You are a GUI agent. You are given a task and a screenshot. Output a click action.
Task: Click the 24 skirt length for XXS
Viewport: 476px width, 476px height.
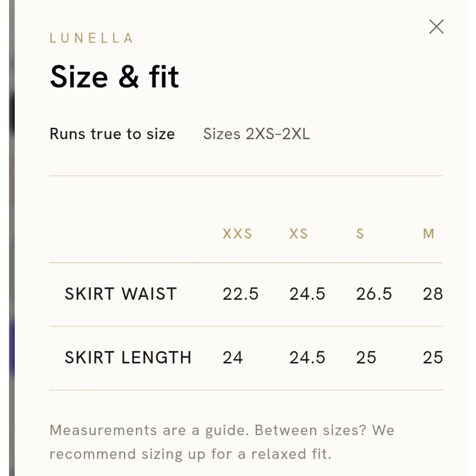(x=233, y=358)
